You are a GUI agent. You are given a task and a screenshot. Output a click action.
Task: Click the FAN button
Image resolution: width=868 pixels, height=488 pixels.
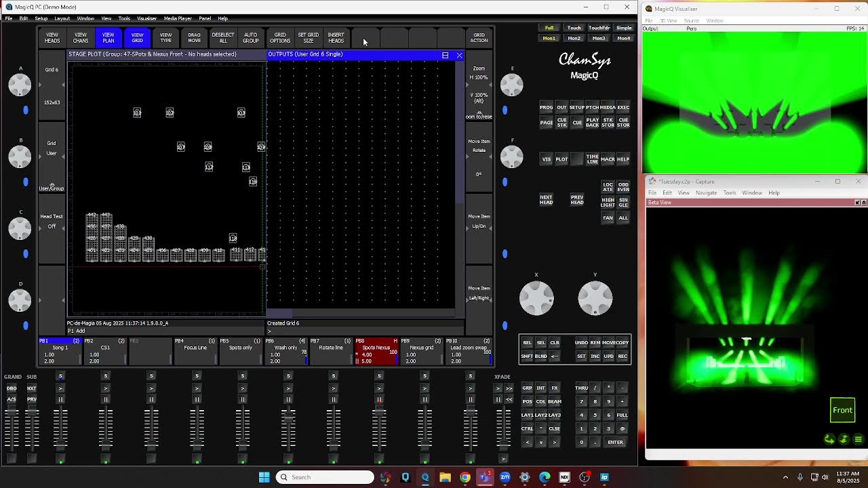[x=608, y=218]
